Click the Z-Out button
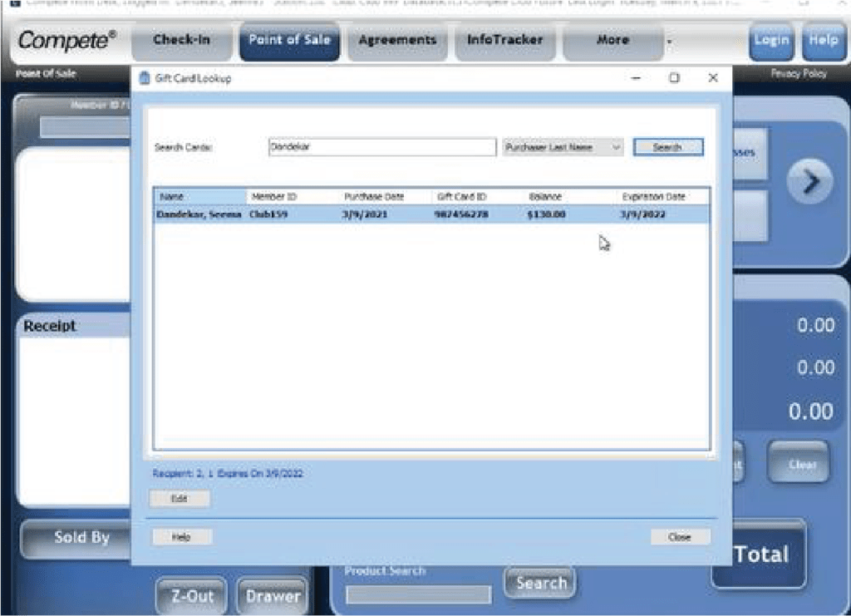Viewport: 851px width, 616px height. tap(192, 596)
